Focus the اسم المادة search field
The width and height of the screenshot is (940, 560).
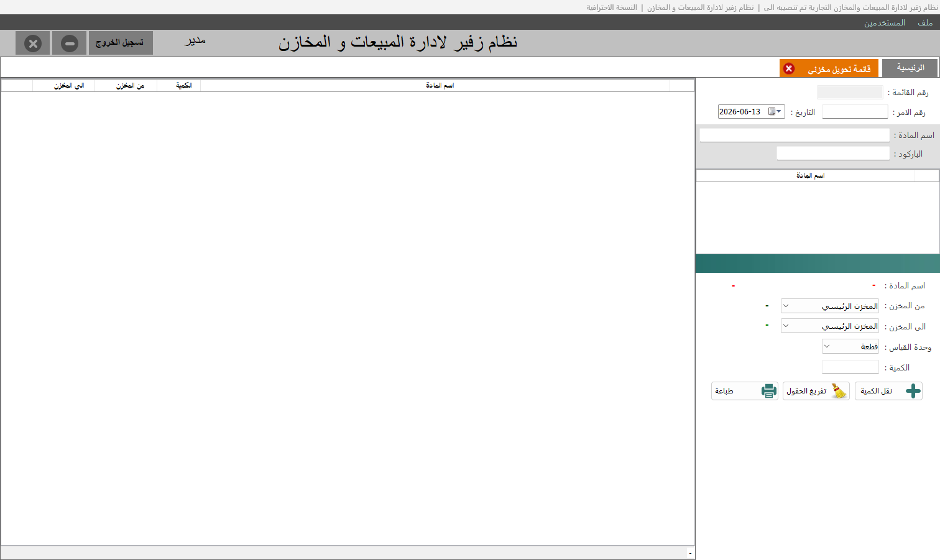(795, 135)
